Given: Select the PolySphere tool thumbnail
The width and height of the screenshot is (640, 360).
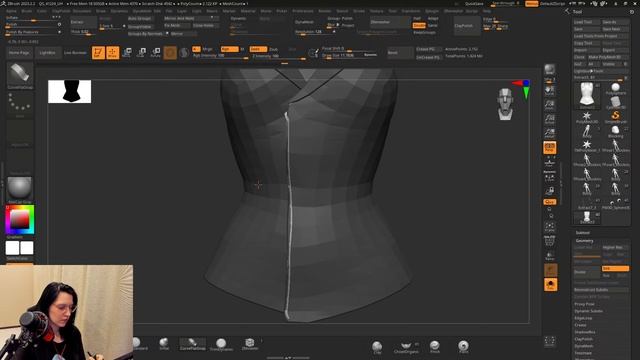Looking at the screenshot, I should click(615, 89).
